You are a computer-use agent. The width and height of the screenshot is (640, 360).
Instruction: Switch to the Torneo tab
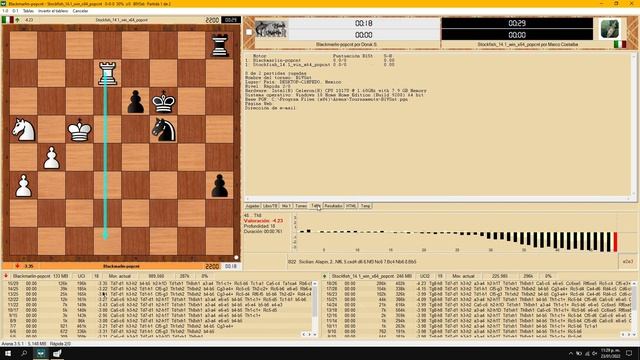point(300,206)
